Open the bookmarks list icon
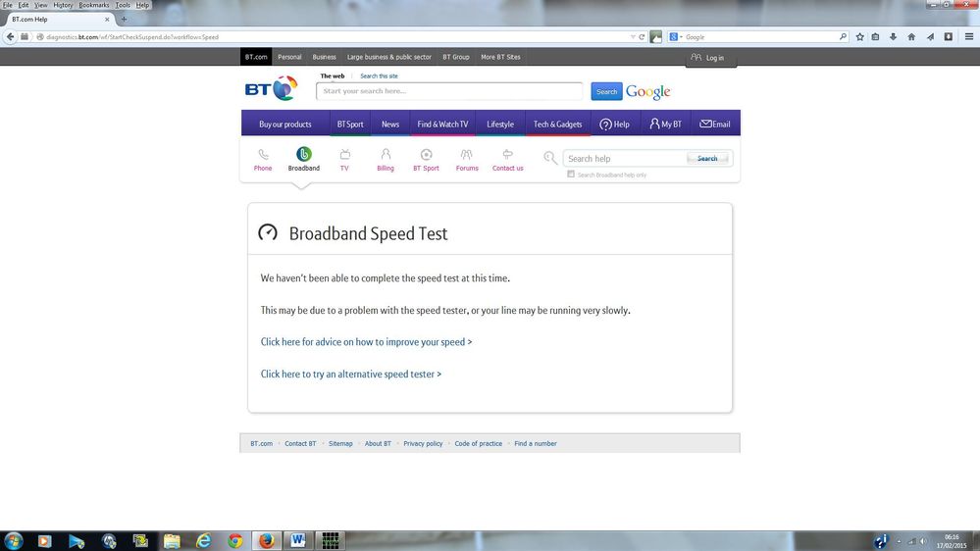Viewport: 980px width, 551px height. coord(876,37)
